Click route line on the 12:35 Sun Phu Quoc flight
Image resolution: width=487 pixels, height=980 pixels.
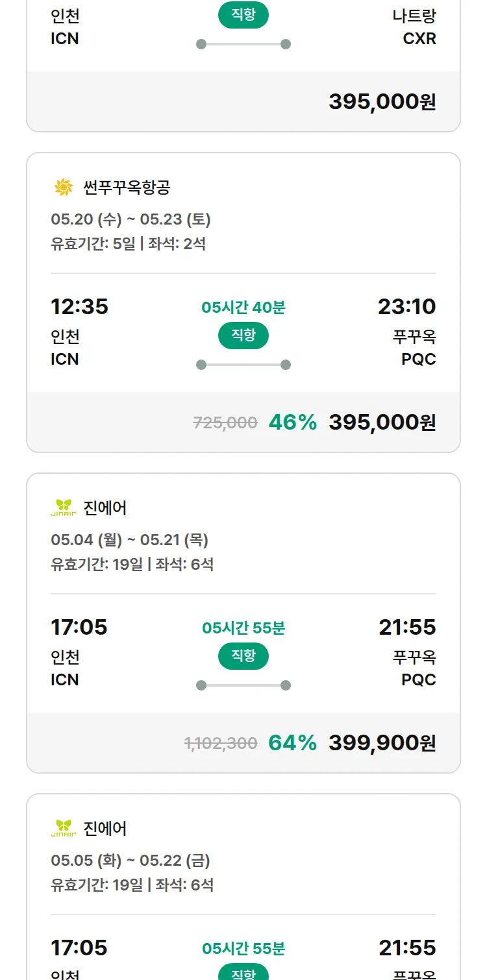point(243,365)
